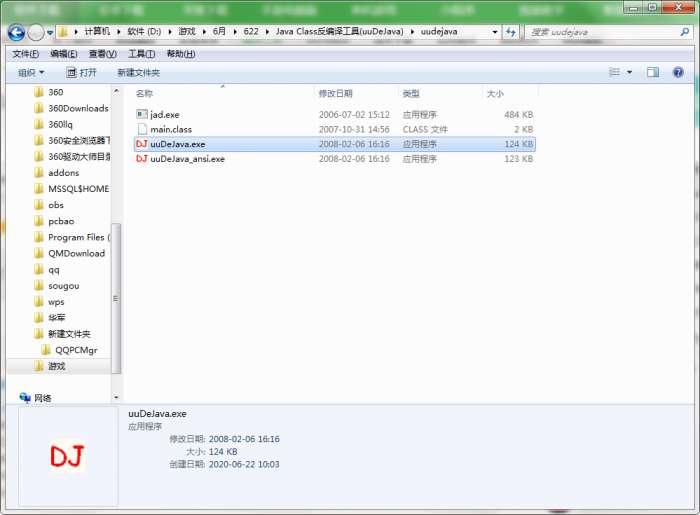This screenshot has height=515, width=700.
Task: Click the address bar folder icon
Action: pos(63,32)
